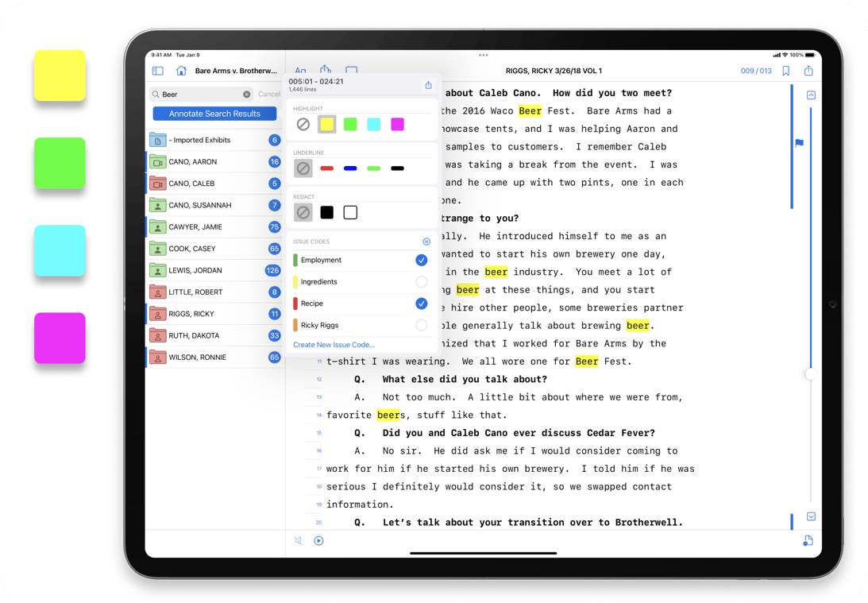Viewport: 868px width, 603px height.
Task: Mute the transcript audio
Action: click(297, 540)
